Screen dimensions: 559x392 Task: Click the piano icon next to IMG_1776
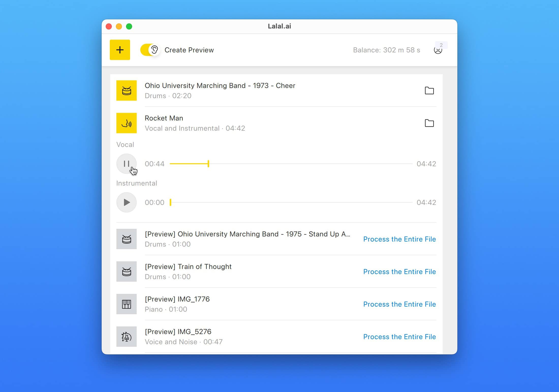click(127, 304)
